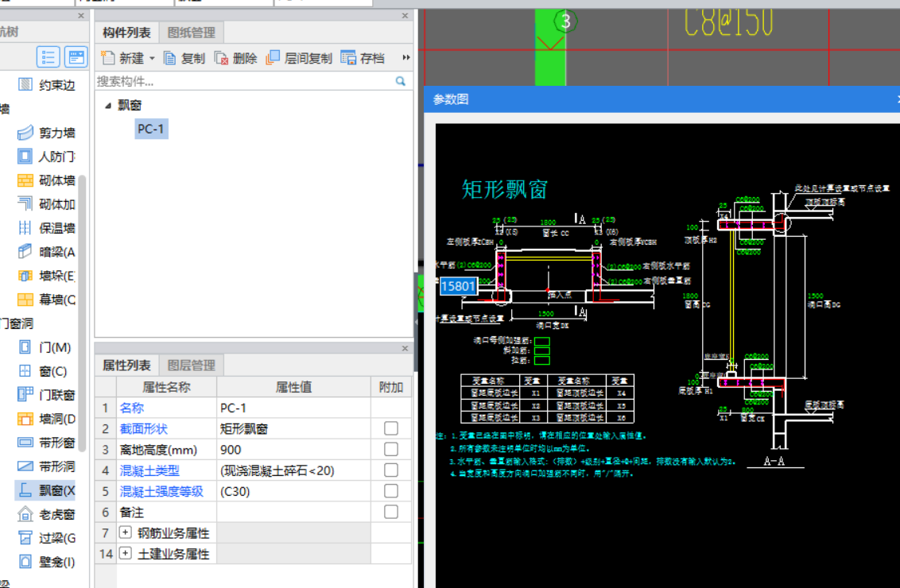Screen dimensions: 900x588
Task: Select the 墙垛(E icon
Action: coord(25,276)
